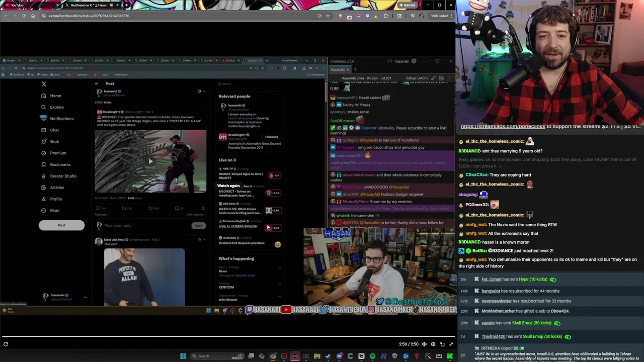The width and height of the screenshot is (644, 362).
Task: Reload the x.com page
Action: 24,16
